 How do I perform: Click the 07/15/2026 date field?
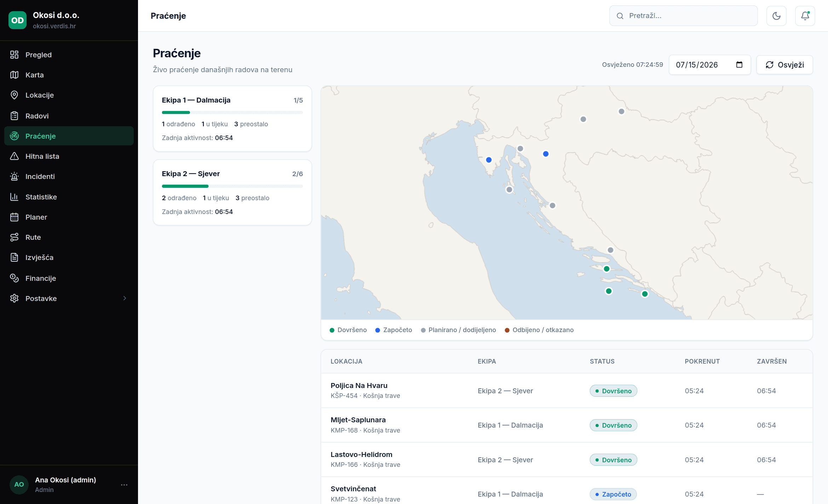tap(709, 65)
